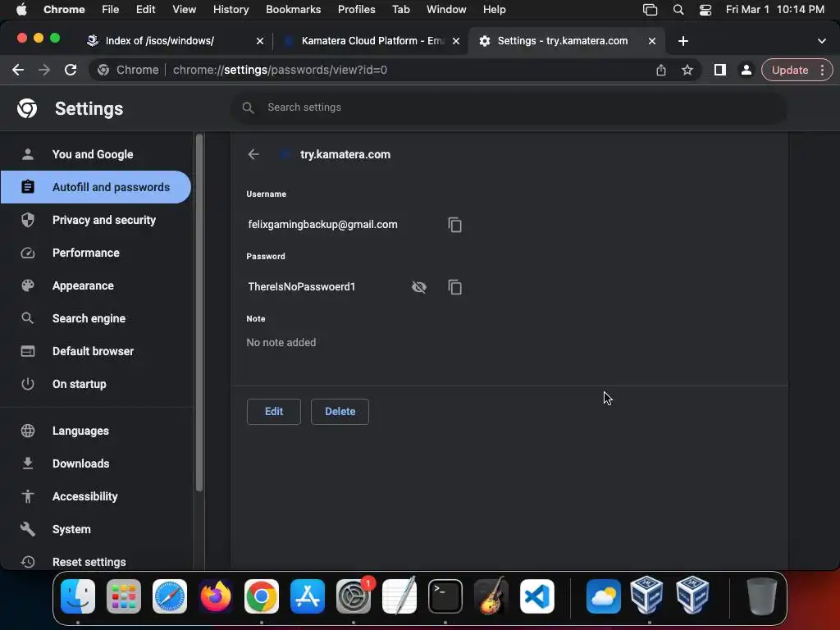This screenshot has height=630, width=840.
Task: Open the three-dot Chrome menu
Action: [822, 71]
